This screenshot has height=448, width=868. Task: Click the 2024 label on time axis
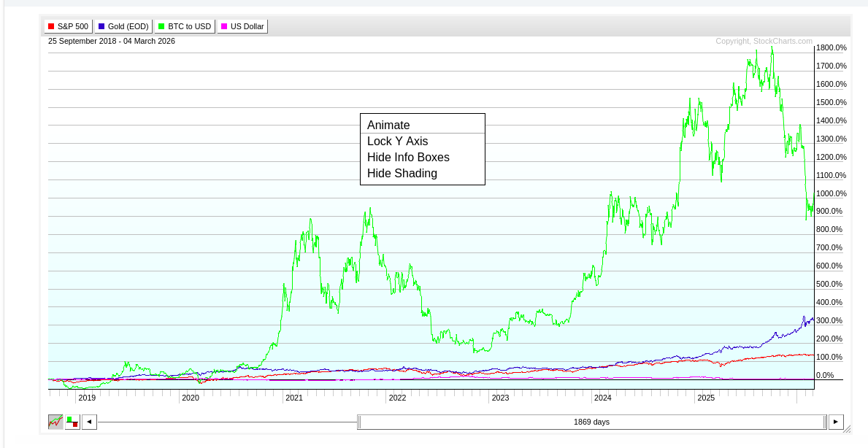pos(602,398)
